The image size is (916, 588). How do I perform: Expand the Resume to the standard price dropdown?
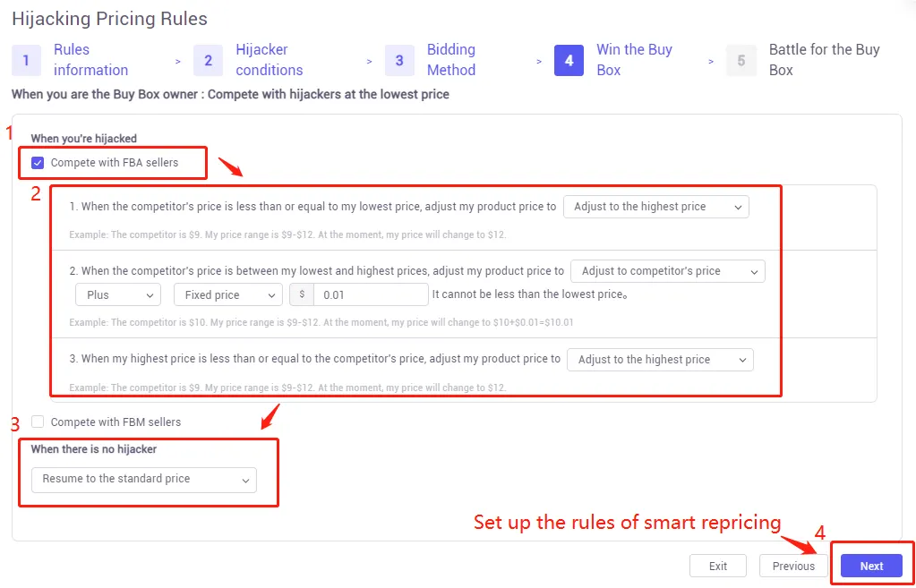(x=143, y=480)
